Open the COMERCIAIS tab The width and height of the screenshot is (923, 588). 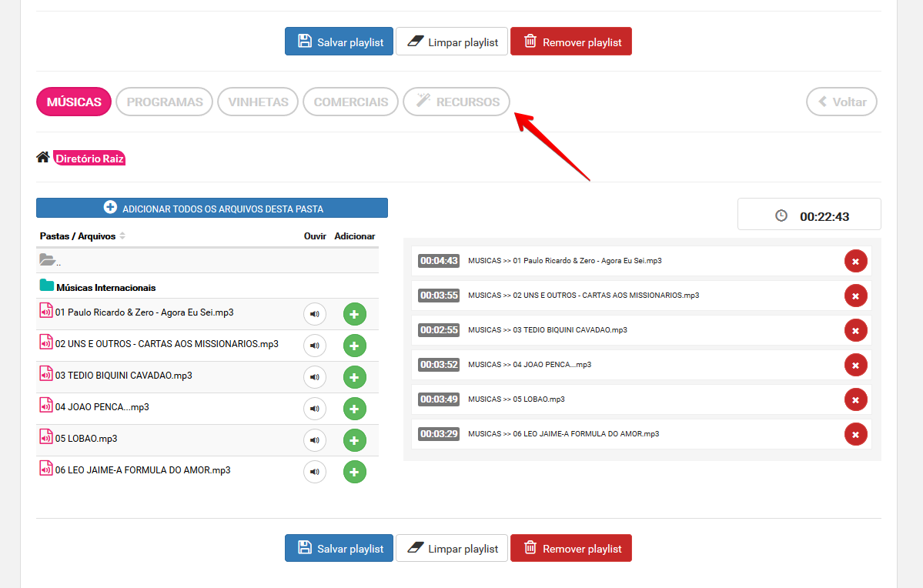point(351,102)
